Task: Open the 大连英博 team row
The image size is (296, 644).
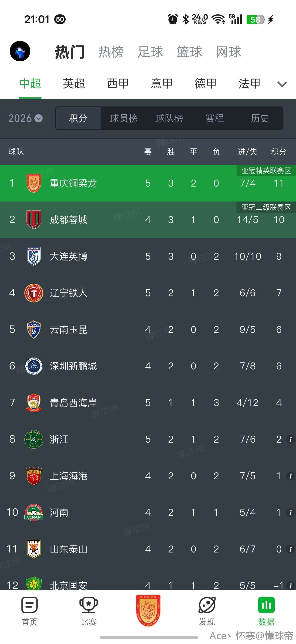Action: pyautogui.click(x=69, y=256)
